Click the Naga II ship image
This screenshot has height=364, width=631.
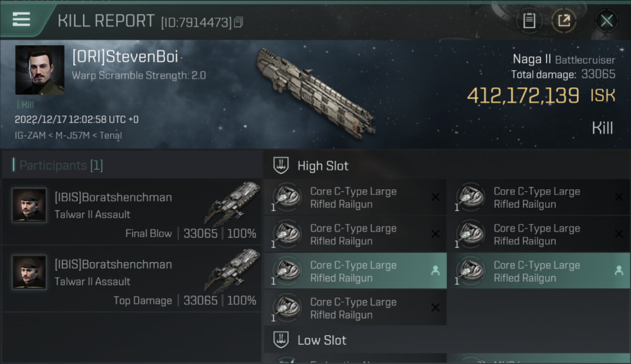[x=315, y=92]
